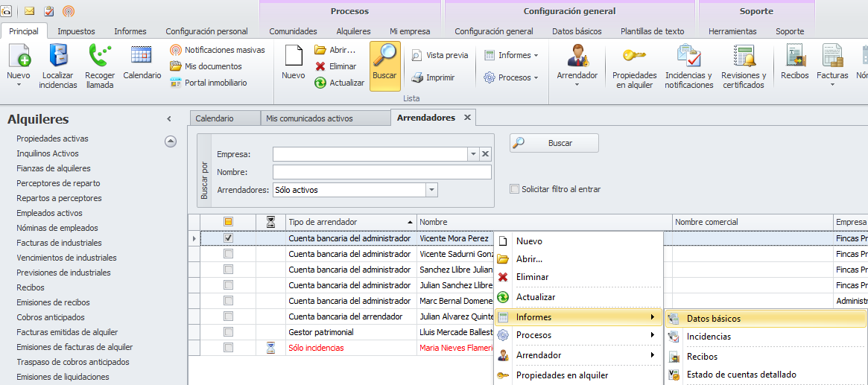Screen dimensions: 868x385
Task: Expand the ribbon Informes dropdown
Action: click(512, 55)
